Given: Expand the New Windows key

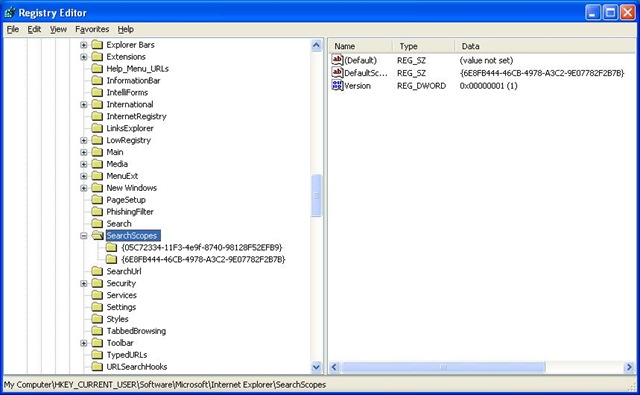Looking at the screenshot, I should coord(84,188).
